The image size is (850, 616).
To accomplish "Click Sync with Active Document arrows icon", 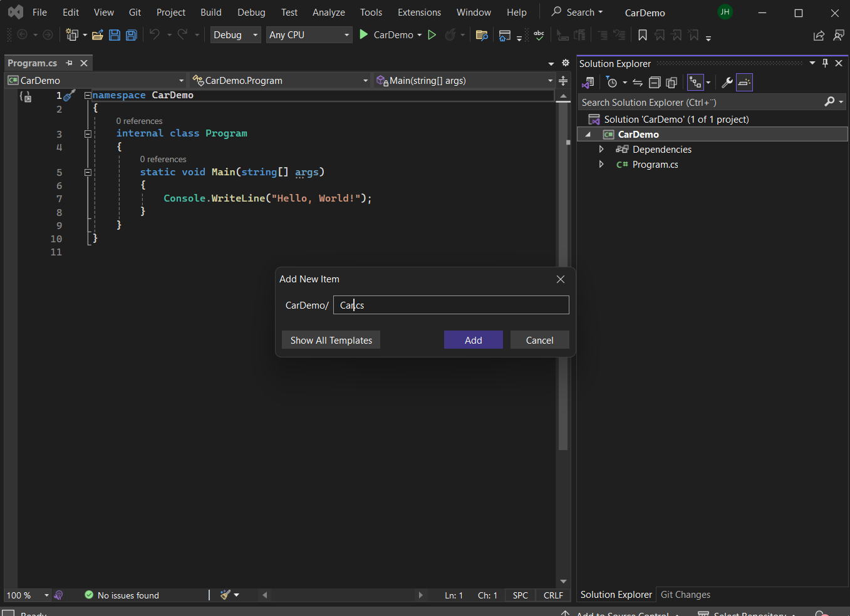I will (638, 83).
